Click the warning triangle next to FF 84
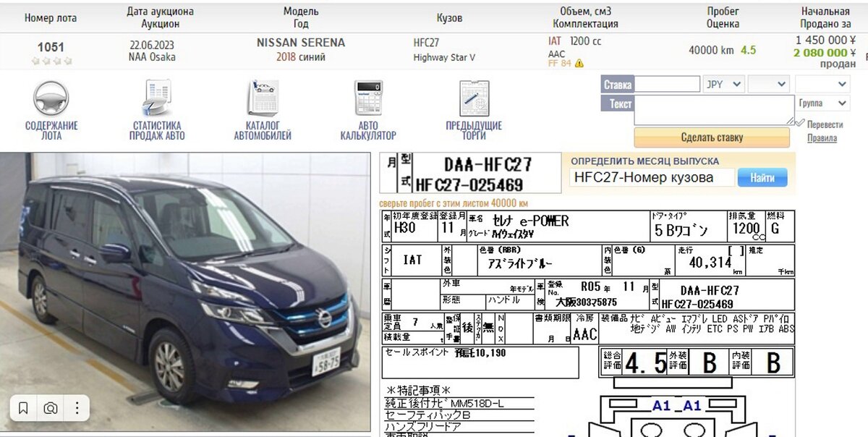 [x=579, y=63]
